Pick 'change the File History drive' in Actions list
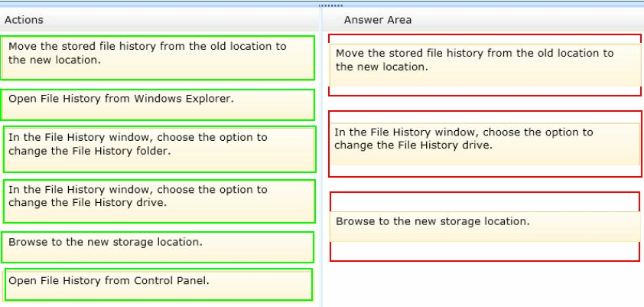Screen dimensions: 644x307 tap(159, 201)
